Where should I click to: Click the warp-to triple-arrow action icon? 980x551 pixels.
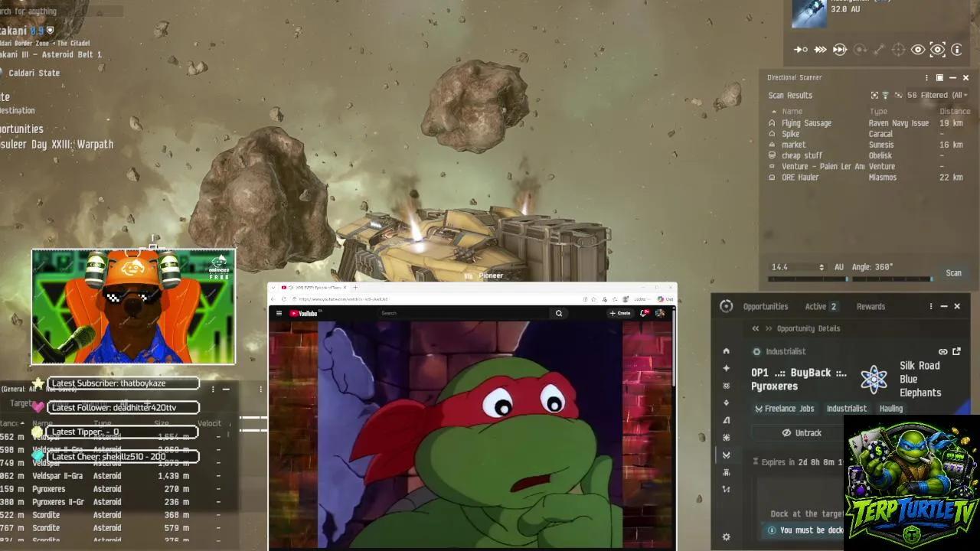coord(820,50)
